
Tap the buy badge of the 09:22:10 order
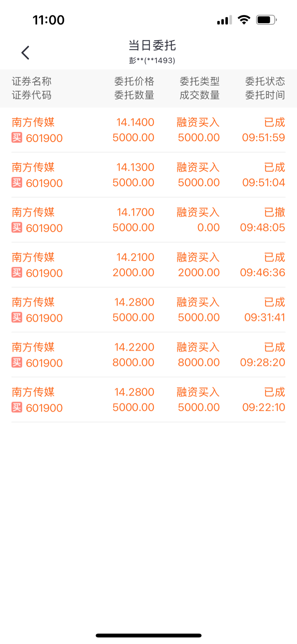(x=17, y=407)
